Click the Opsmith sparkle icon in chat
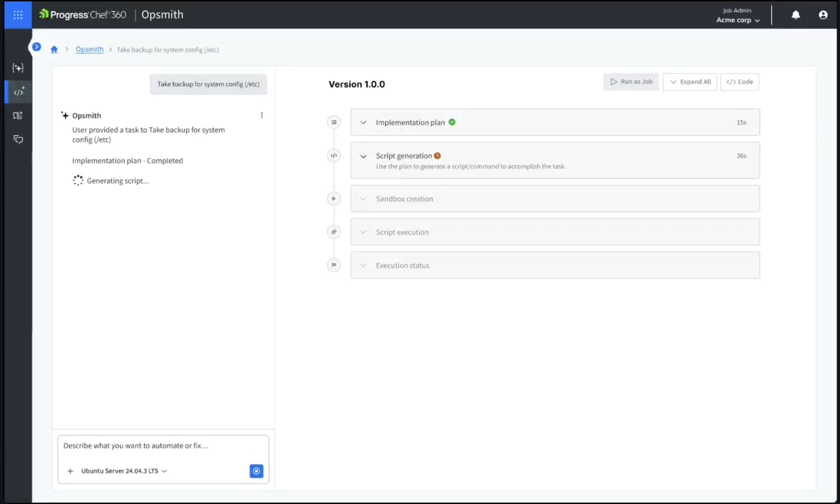840x504 pixels. tap(64, 116)
